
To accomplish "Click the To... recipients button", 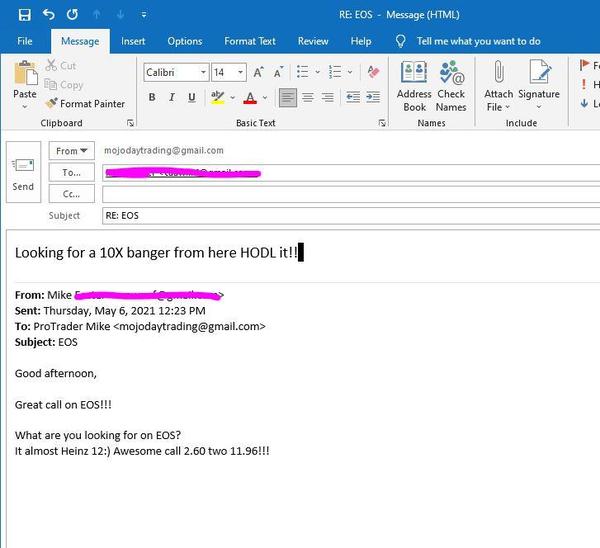I will 72,172.
